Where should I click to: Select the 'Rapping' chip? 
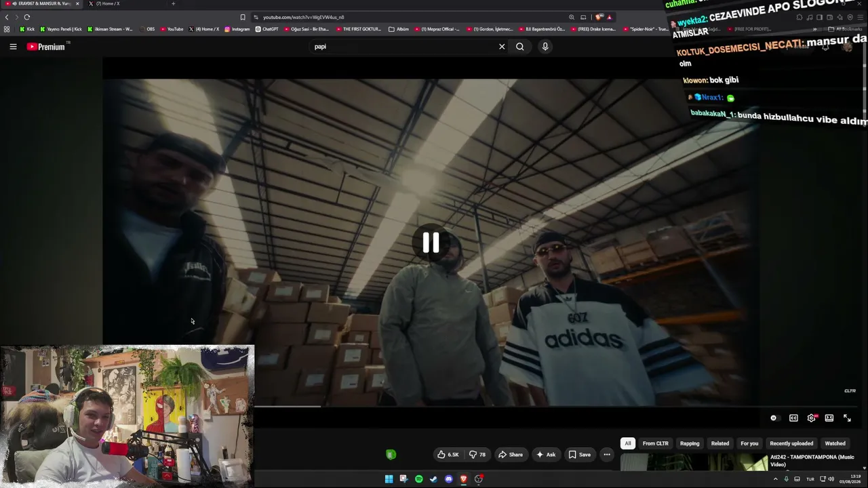[x=690, y=443]
